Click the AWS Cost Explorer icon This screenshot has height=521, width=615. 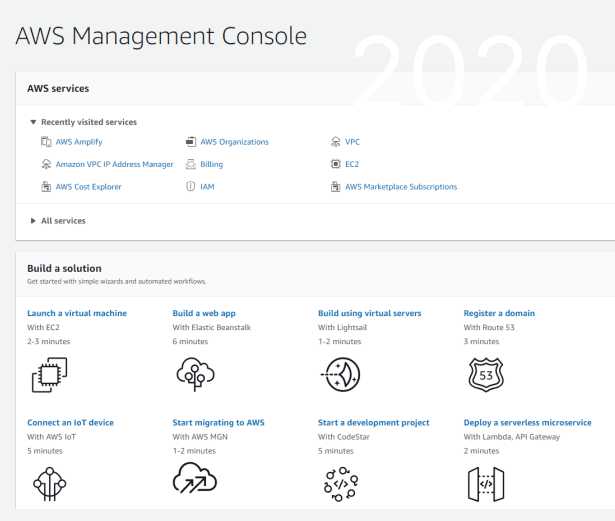(x=46, y=186)
